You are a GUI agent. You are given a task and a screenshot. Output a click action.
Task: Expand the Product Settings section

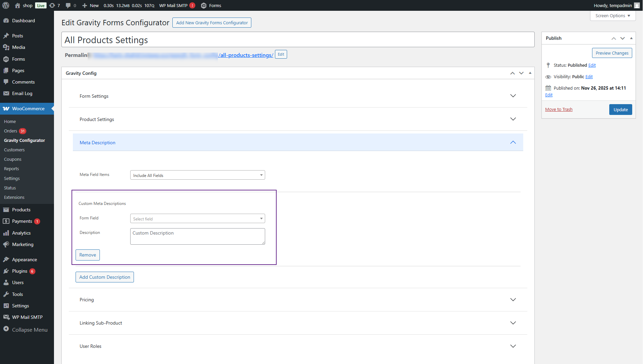[x=298, y=119]
